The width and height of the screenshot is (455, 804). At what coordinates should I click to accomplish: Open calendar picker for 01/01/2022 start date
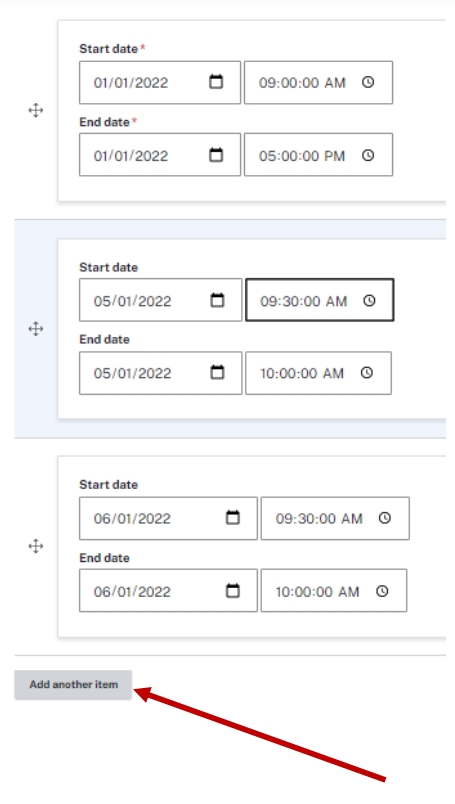216,82
